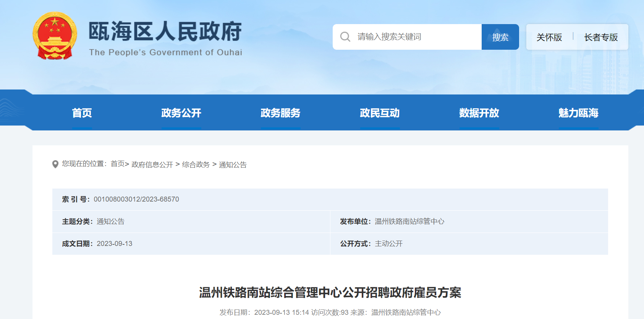Open the 政务公开 navigation menu
The width and height of the screenshot is (644, 319).
click(x=181, y=113)
